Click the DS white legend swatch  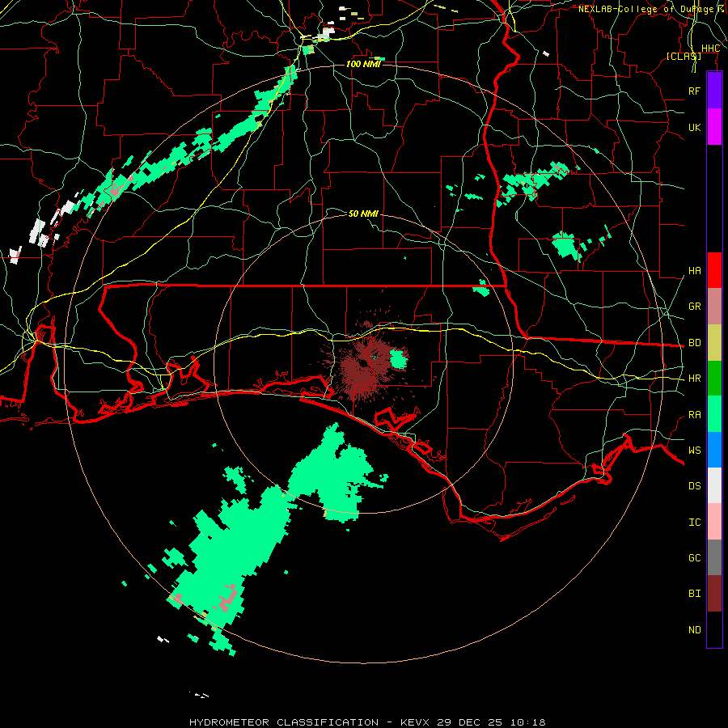(x=714, y=485)
